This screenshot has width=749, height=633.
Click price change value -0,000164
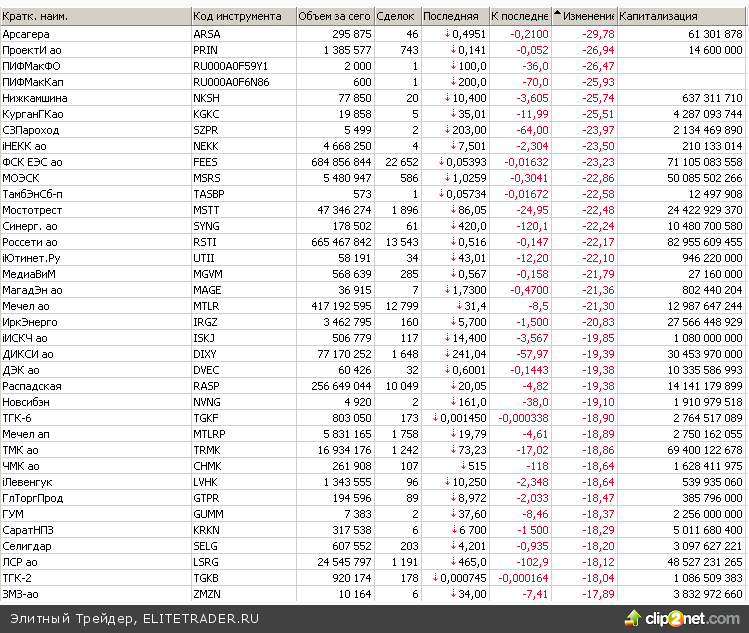pos(524,579)
